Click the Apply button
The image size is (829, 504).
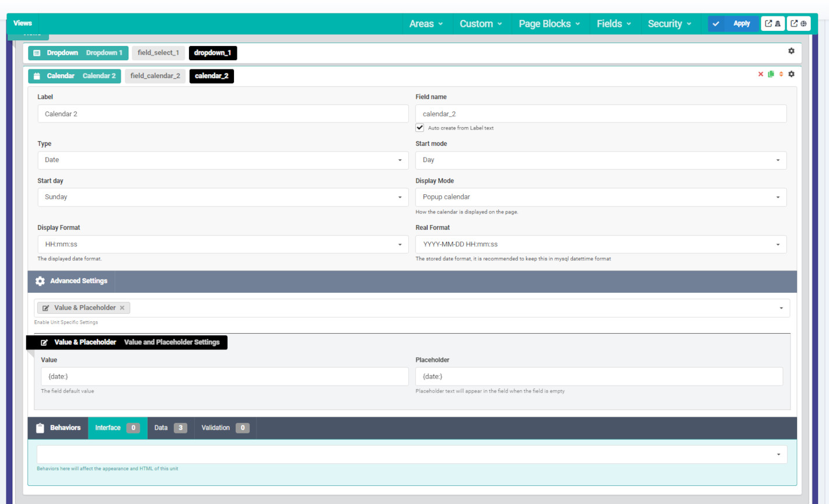point(734,23)
